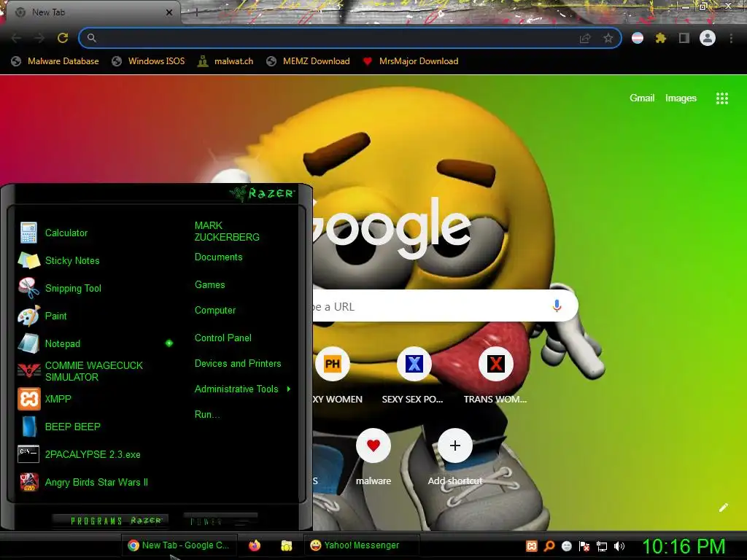
Task: Click the Notepad jump list green indicator
Action: tap(169, 343)
